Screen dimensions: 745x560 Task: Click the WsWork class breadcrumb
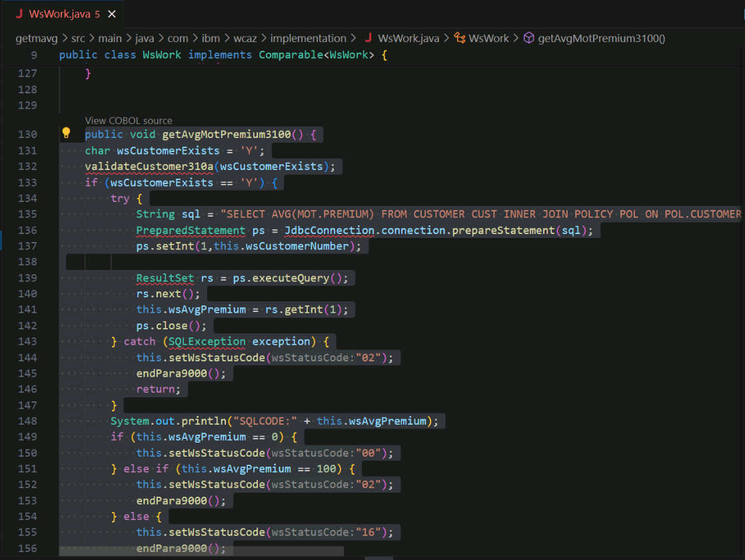click(x=488, y=39)
